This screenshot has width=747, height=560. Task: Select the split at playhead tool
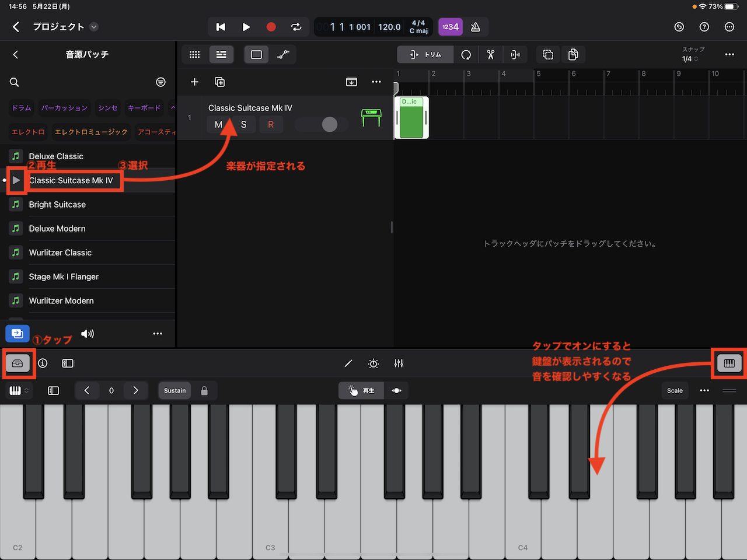(x=515, y=54)
